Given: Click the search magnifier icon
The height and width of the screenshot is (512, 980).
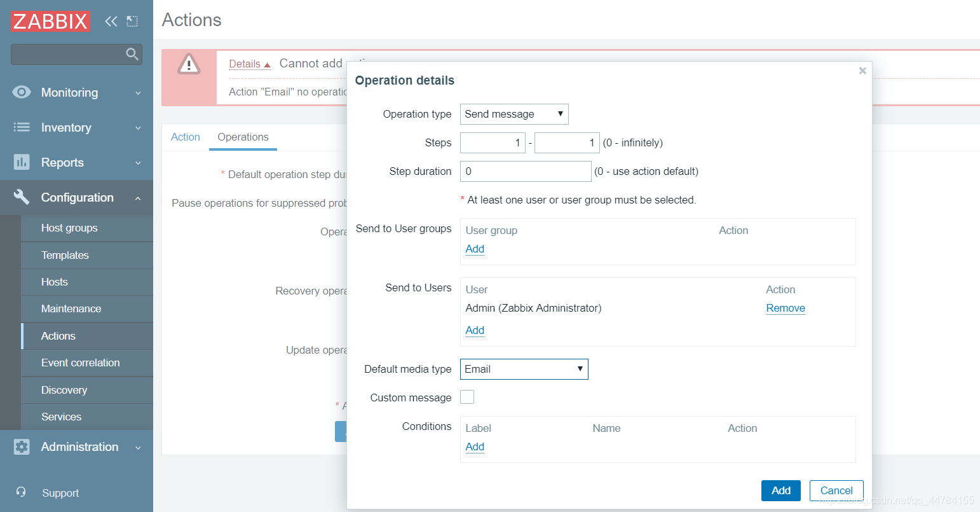Looking at the screenshot, I should pyautogui.click(x=132, y=54).
